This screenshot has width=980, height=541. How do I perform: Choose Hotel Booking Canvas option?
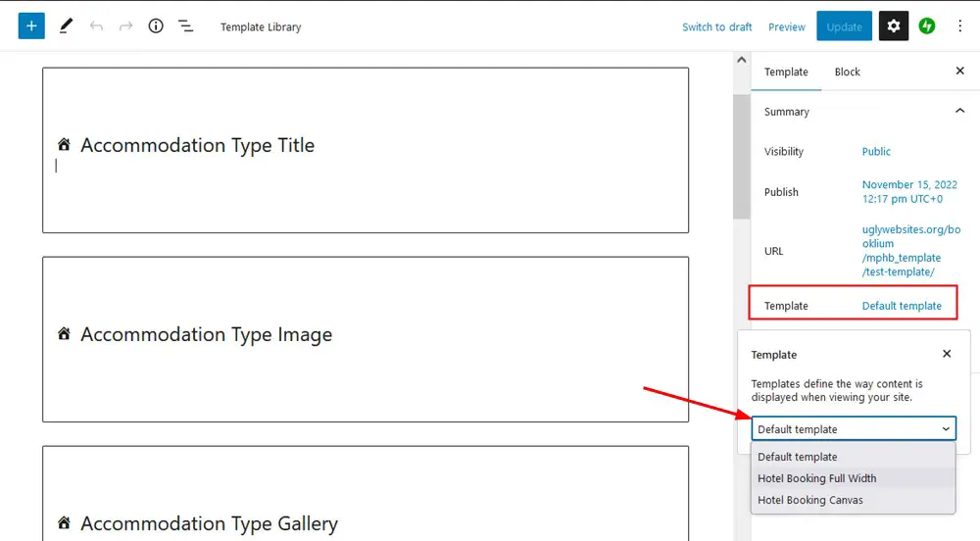tap(854, 500)
